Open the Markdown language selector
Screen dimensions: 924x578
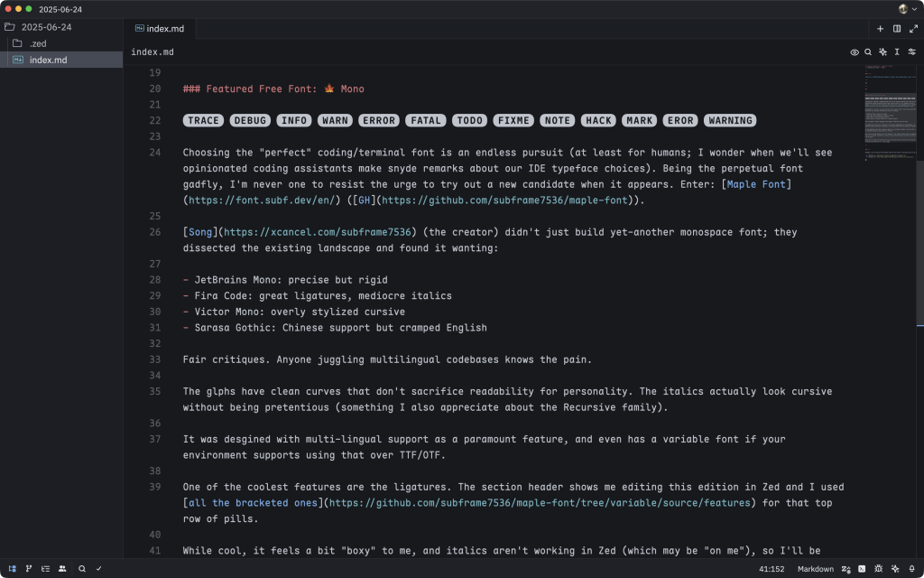click(x=815, y=569)
